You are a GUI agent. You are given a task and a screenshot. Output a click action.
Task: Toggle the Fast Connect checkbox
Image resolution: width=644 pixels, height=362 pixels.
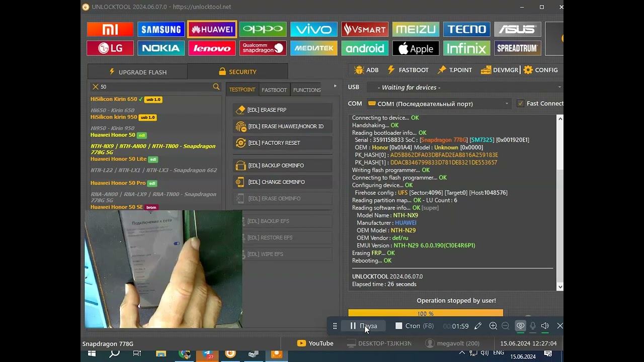point(520,104)
